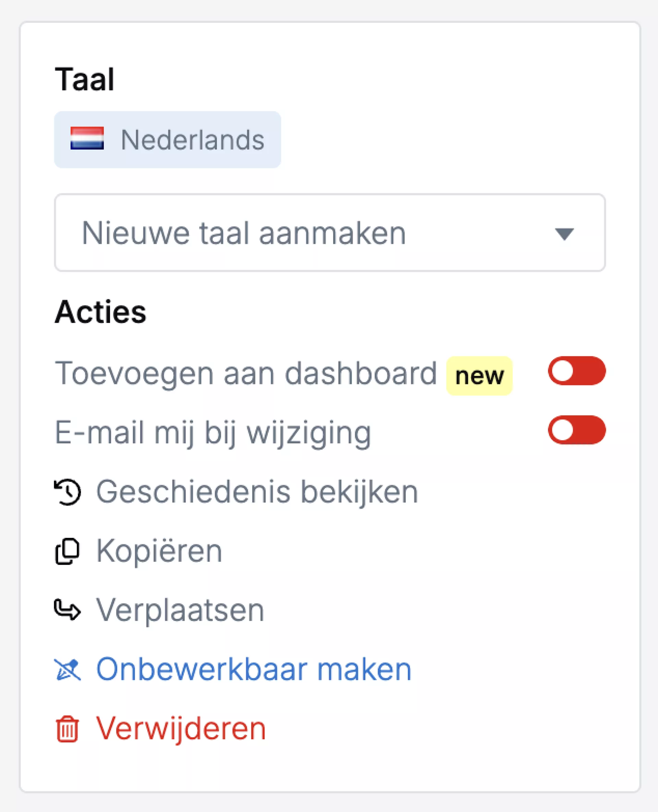This screenshot has width=658, height=812.
Task: Click the yellow 'new' badge
Action: coord(479,375)
